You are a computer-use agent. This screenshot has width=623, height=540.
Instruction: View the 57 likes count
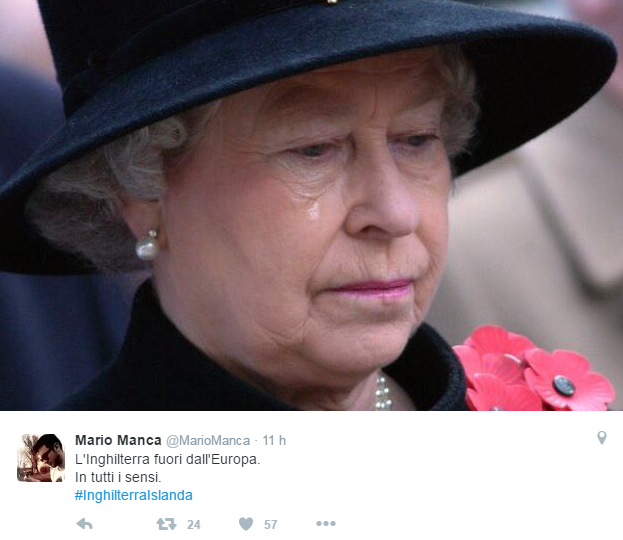pyautogui.click(x=271, y=525)
